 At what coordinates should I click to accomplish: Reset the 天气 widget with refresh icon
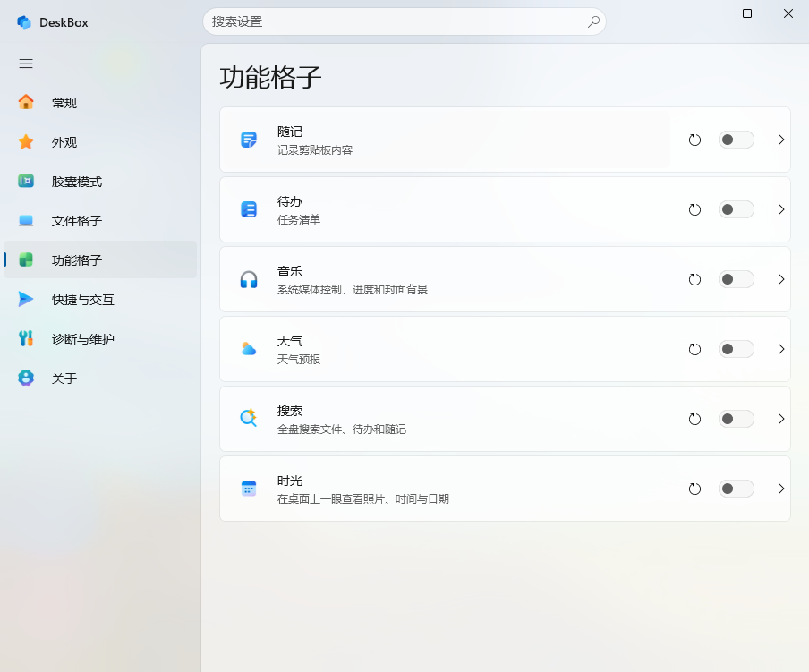point(695,349)
